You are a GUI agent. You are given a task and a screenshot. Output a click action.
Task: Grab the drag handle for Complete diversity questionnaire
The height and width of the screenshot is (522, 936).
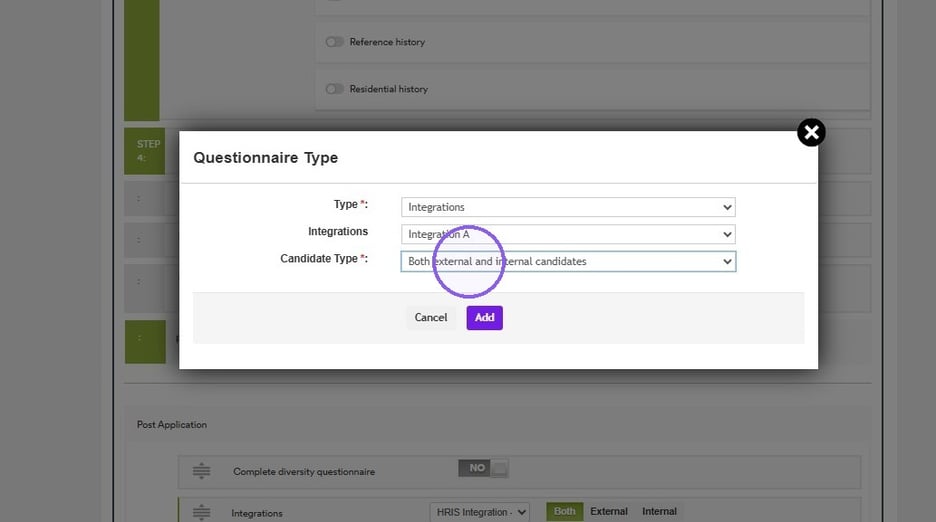pyautogui.click(x=202, y=471)
